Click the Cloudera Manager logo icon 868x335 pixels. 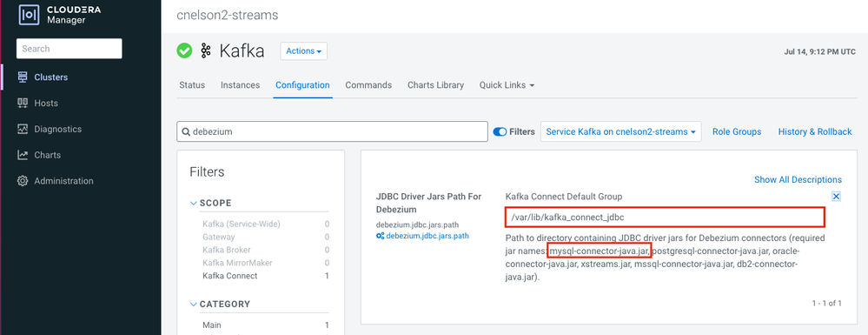(x=28, y=15)
